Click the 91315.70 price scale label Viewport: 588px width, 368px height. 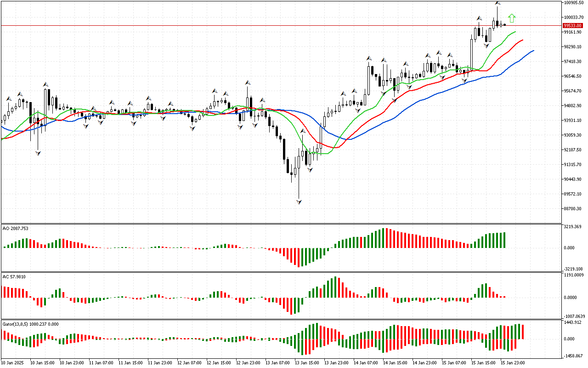(573, 165)
